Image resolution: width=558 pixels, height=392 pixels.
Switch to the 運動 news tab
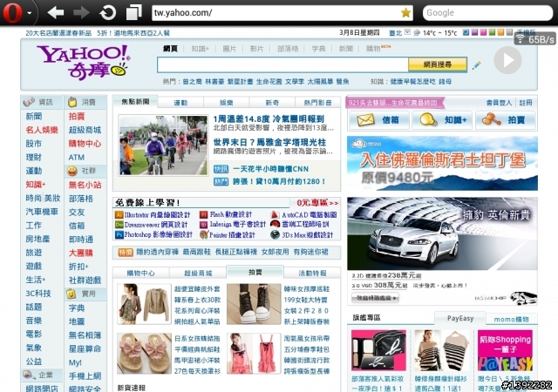180,103
